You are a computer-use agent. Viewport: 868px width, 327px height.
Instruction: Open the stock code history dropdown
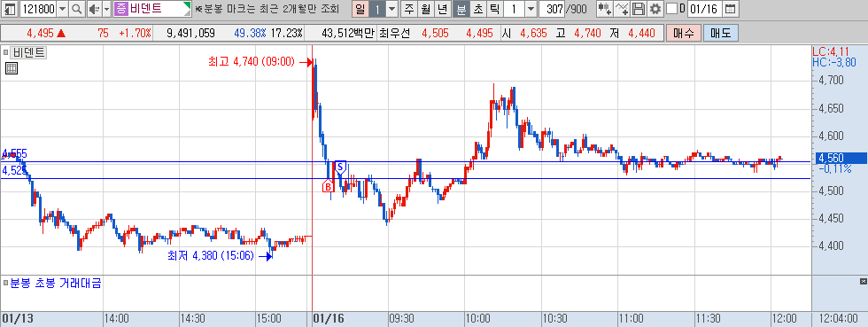62,9
